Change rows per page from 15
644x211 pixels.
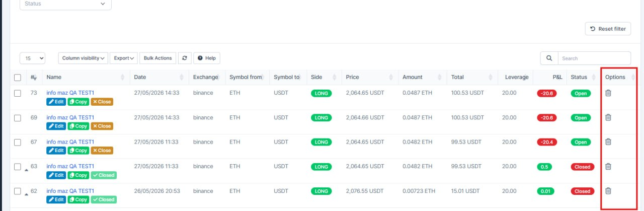(x=33, y=58)
